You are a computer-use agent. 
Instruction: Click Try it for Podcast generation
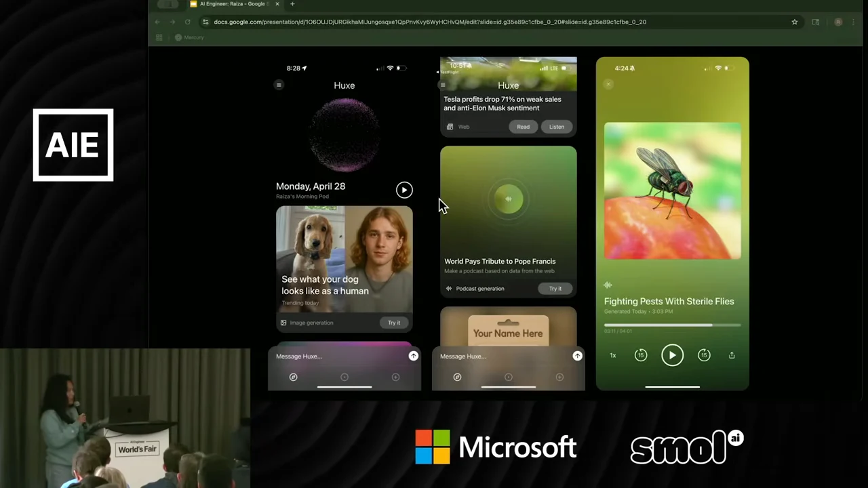pyautogui.click(x=555, y=289)
